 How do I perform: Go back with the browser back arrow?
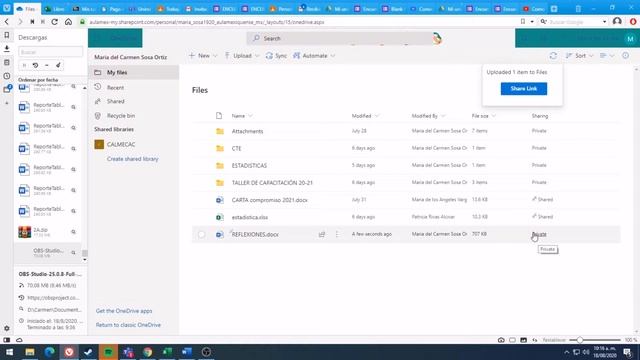click(x=7, y=22)
